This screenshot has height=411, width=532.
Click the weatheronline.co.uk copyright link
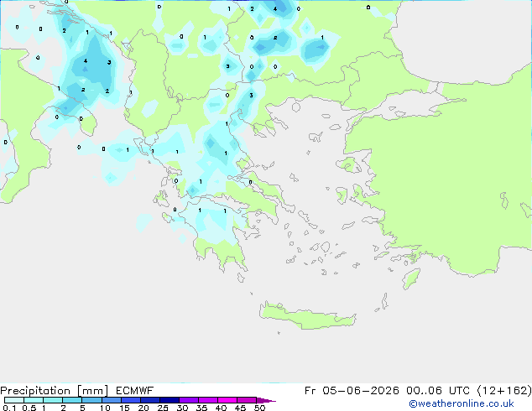462,403
